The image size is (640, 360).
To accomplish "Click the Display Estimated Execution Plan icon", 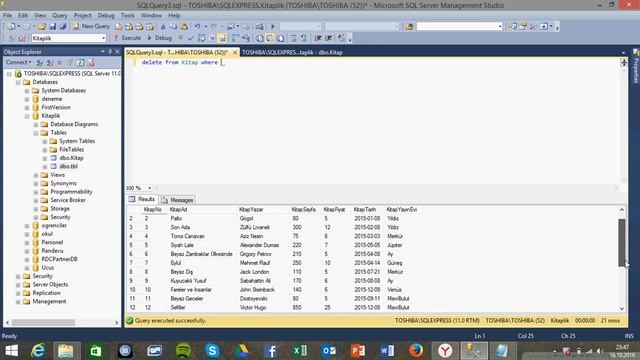I will (201, 38).
